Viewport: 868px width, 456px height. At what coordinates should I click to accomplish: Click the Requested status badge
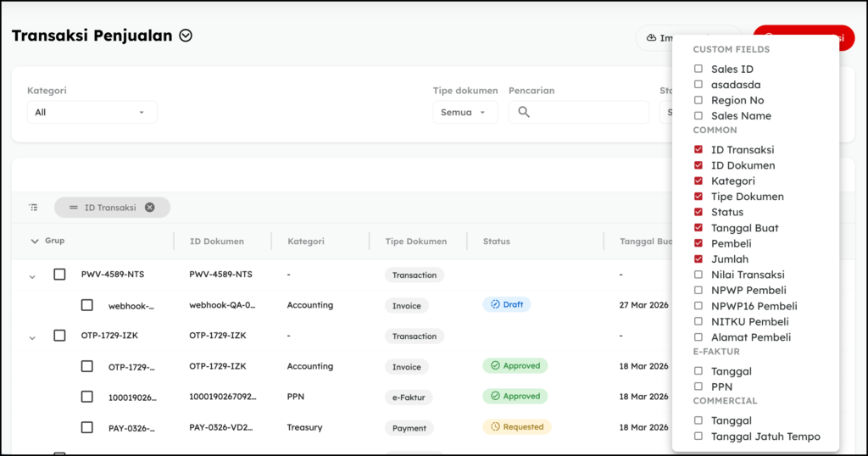tap(517, 427)
